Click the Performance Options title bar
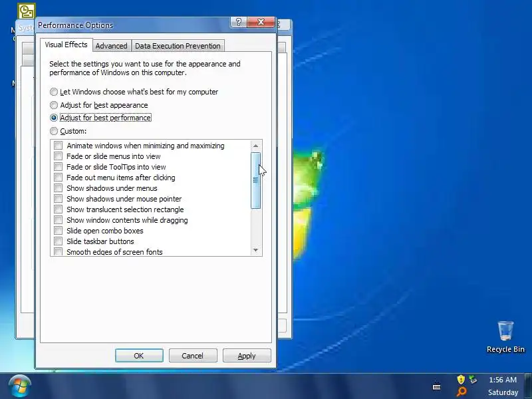 132,25
